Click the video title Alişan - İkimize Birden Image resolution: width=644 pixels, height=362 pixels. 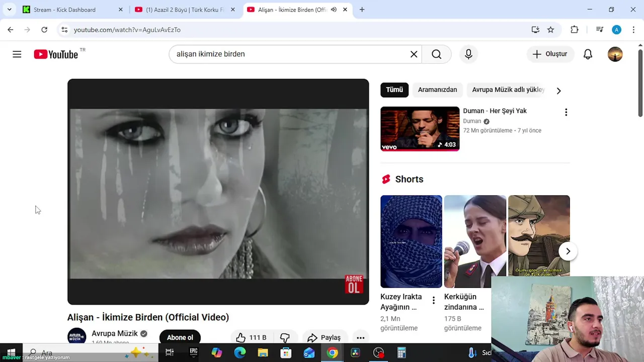(148, 317)
